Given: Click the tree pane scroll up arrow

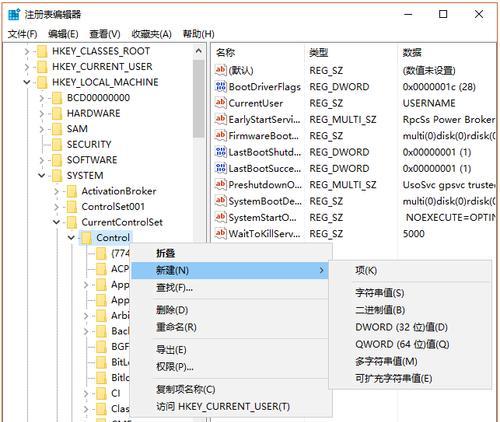Looking at the screenshot, I should click(199, 51).
